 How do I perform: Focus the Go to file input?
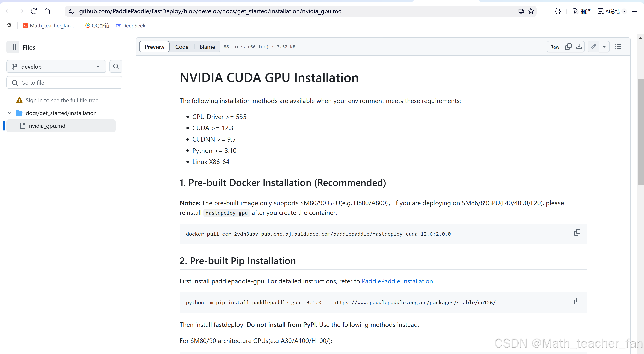(x=64, y=83)
